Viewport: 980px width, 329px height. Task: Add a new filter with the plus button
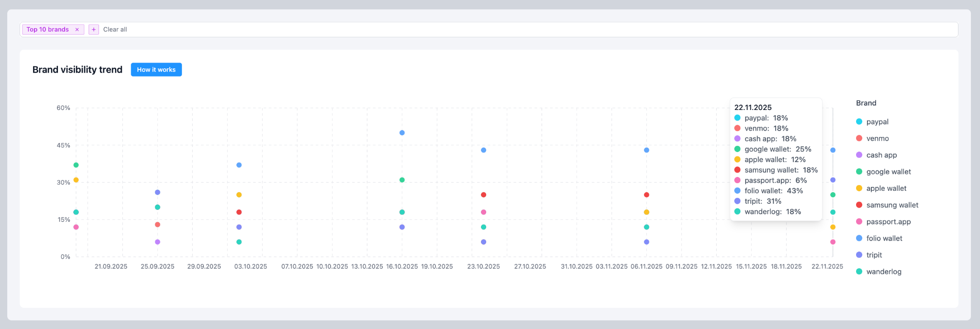coord(94,30)
